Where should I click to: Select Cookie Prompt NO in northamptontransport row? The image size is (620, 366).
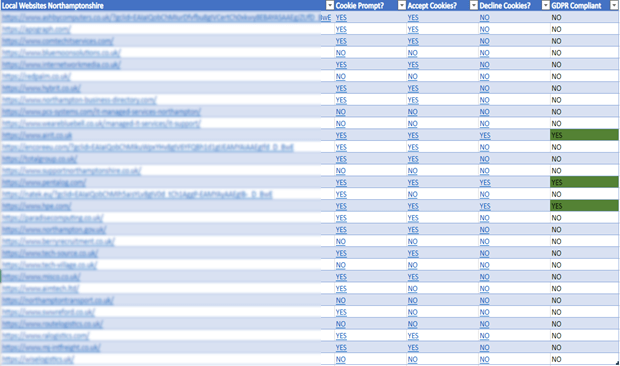click(x=340, y=300)
